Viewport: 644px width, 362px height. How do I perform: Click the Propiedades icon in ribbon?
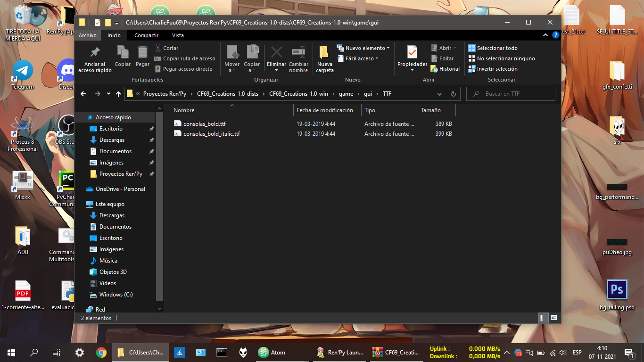(412, 53)
